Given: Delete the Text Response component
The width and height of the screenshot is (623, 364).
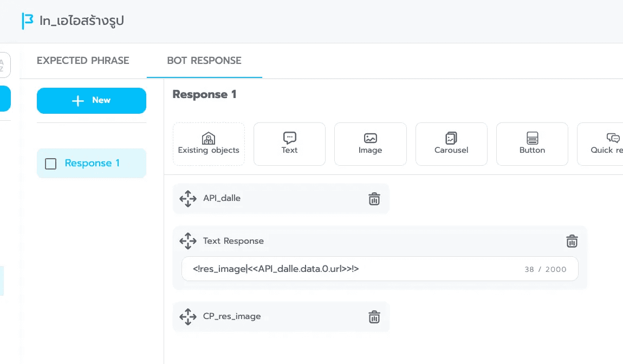Looking at the screenshot, I should coord(572,241).
